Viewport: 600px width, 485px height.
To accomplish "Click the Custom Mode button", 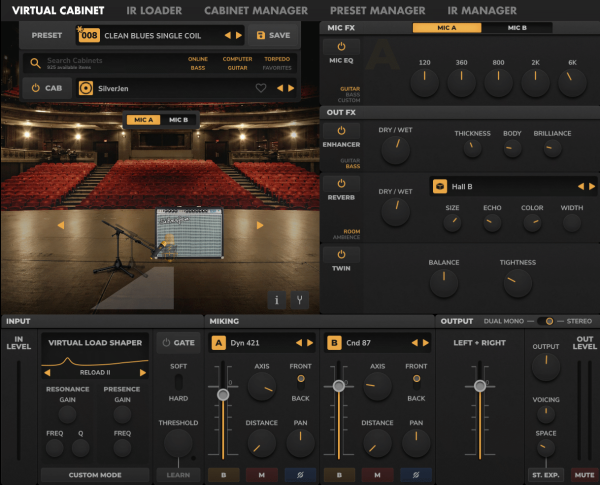I will [95, 474].
